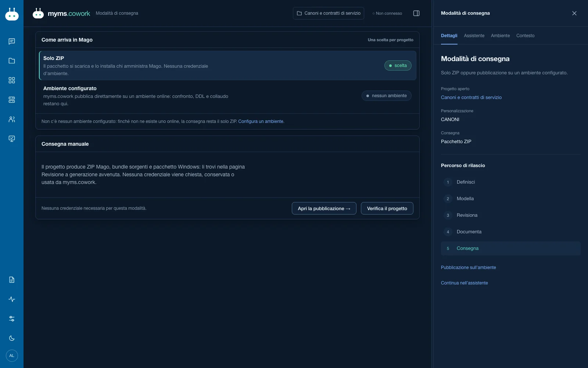Screen dimensions: 588x368
Task: Select the Ambiente configurato delivery option
Action: point(227,96)
